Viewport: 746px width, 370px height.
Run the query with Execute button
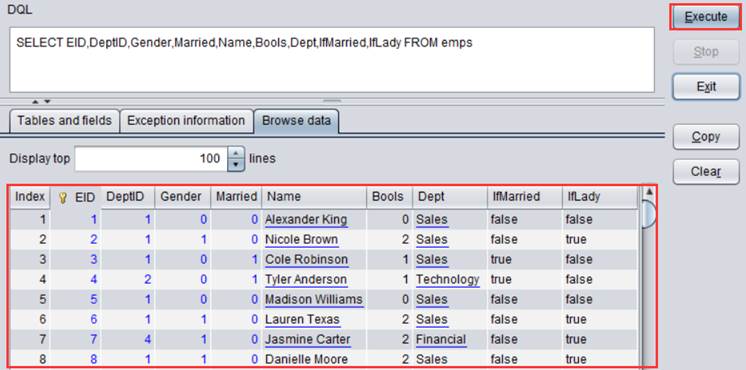coord(706,17)
